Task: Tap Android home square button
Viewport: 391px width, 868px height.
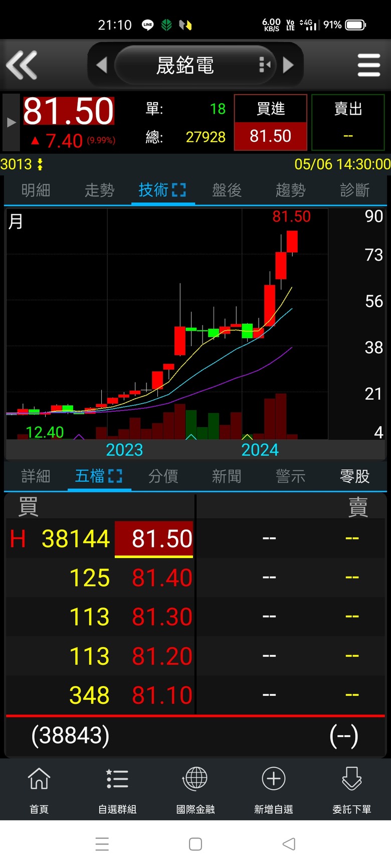Action: (195, 844)
